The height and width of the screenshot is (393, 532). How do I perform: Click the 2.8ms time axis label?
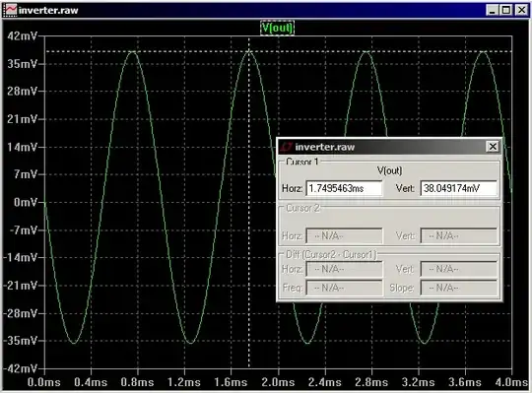[371, 382]
